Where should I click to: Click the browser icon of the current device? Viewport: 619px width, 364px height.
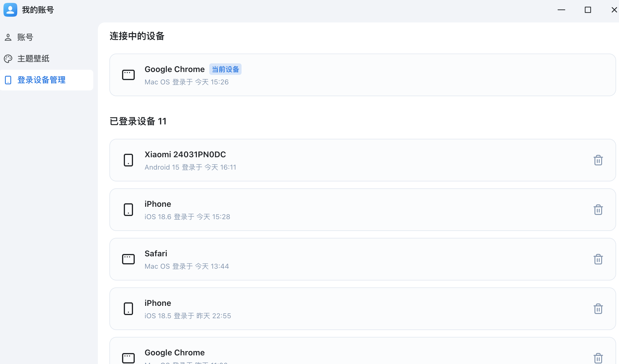[x=128, y=75]
